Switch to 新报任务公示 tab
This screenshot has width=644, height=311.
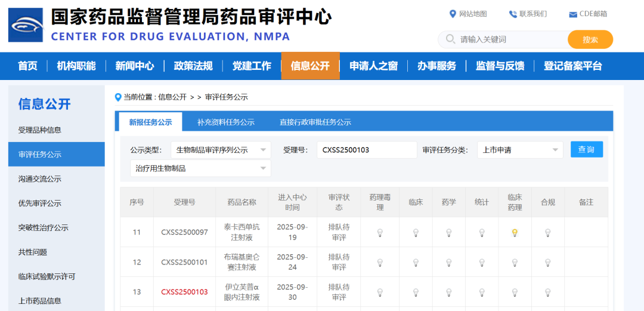coord(150,122)
